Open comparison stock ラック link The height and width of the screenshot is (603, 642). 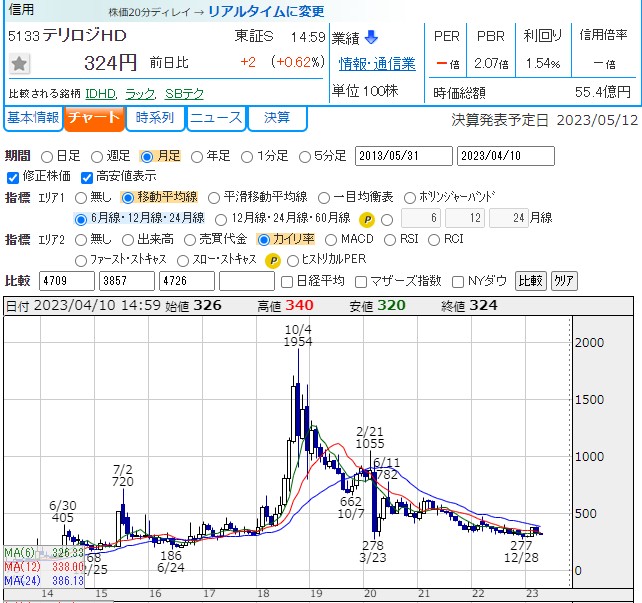(140, 94)
